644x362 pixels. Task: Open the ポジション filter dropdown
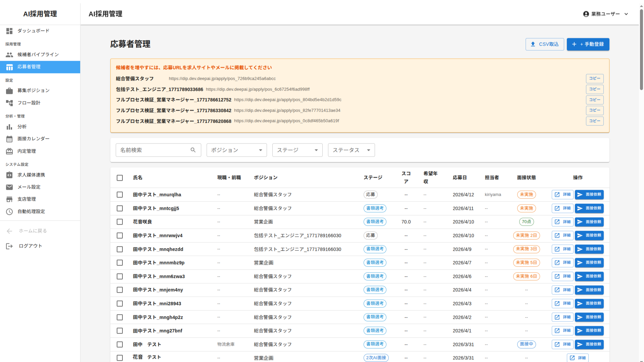click(x=236, y=150)
